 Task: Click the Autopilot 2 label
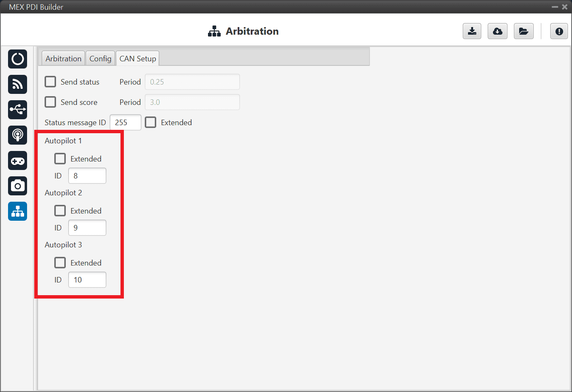pos(63,193)
